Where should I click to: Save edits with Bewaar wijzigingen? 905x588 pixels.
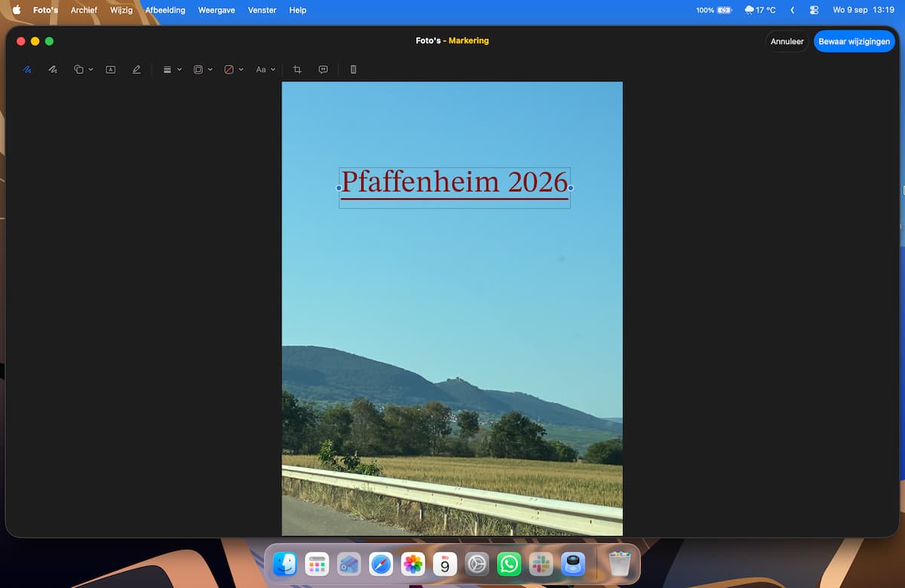(854, 41)
